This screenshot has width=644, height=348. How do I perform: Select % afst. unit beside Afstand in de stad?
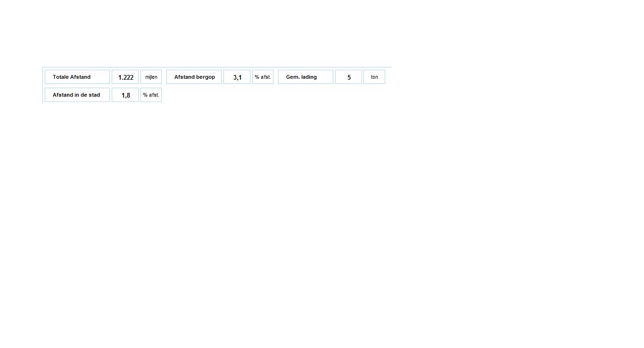pyautogui.click(x=151, y=95)
